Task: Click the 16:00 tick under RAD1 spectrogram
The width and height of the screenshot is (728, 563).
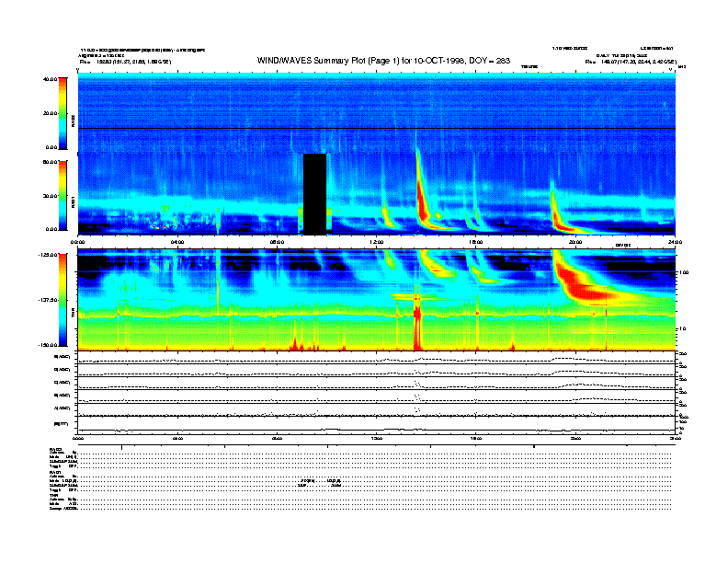Action: point(476,242)
